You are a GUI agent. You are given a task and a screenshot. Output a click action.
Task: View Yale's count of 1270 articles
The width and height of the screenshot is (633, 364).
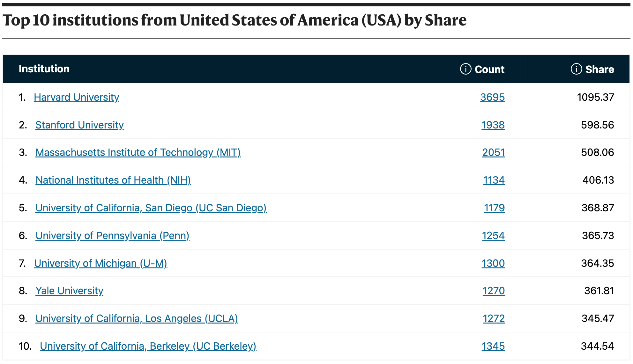click(x=493, y=291)
